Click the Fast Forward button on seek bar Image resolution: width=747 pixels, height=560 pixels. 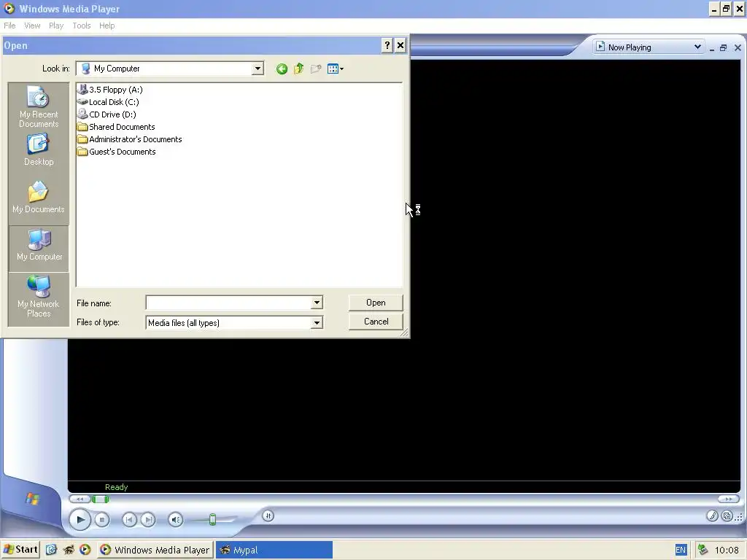point(729,499)
